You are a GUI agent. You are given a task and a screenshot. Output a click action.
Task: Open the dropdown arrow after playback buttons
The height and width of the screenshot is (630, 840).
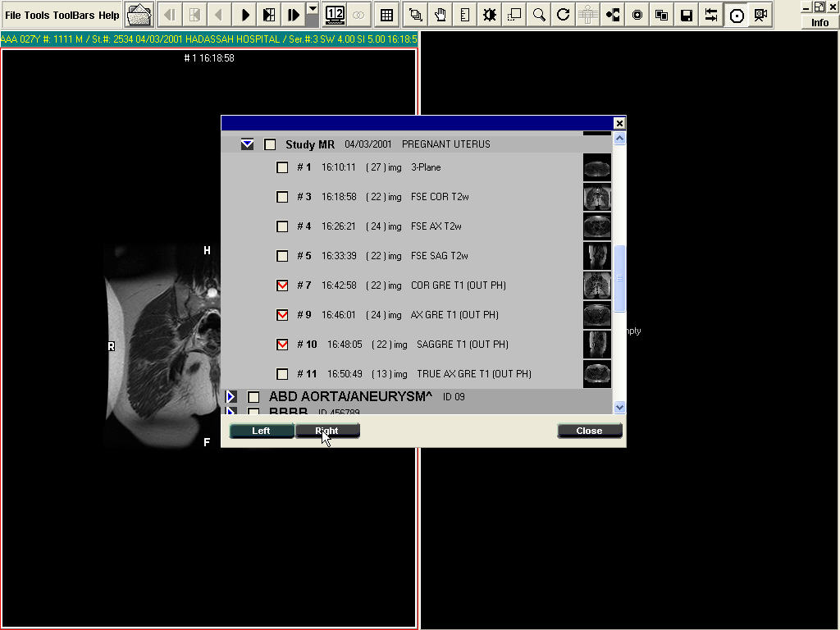tap(312, 10)
